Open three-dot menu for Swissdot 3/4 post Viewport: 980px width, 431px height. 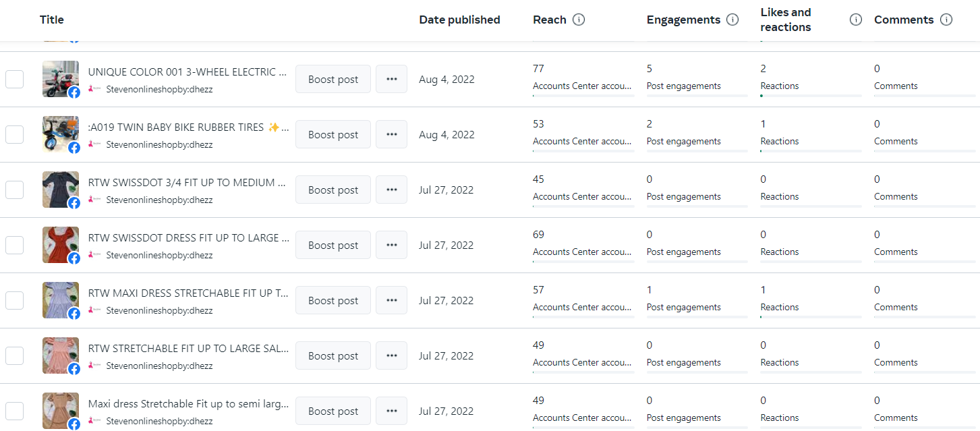click(391, 190)
